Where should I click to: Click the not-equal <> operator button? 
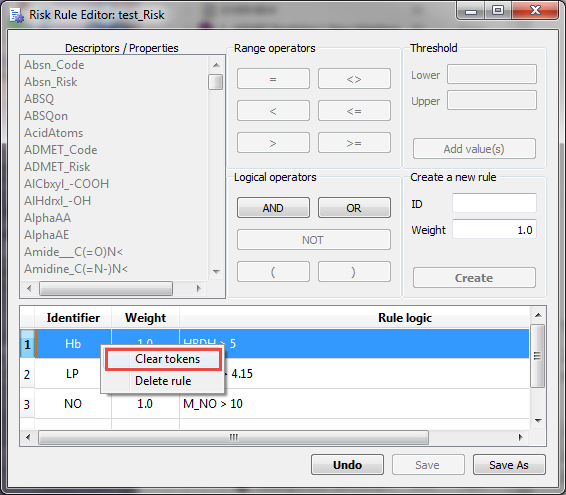[x=354, y=79]
